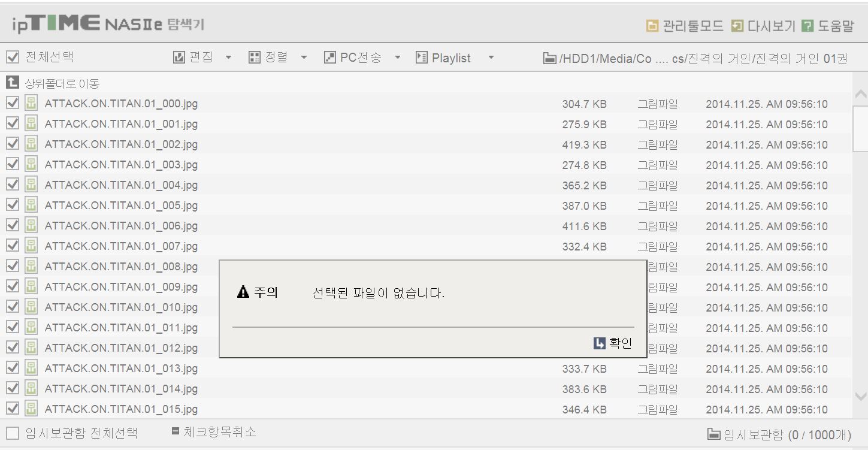Click the 임시보관함 (0 / 1000개) label
This screenshot has height=450, width=868.
[787, 434]
